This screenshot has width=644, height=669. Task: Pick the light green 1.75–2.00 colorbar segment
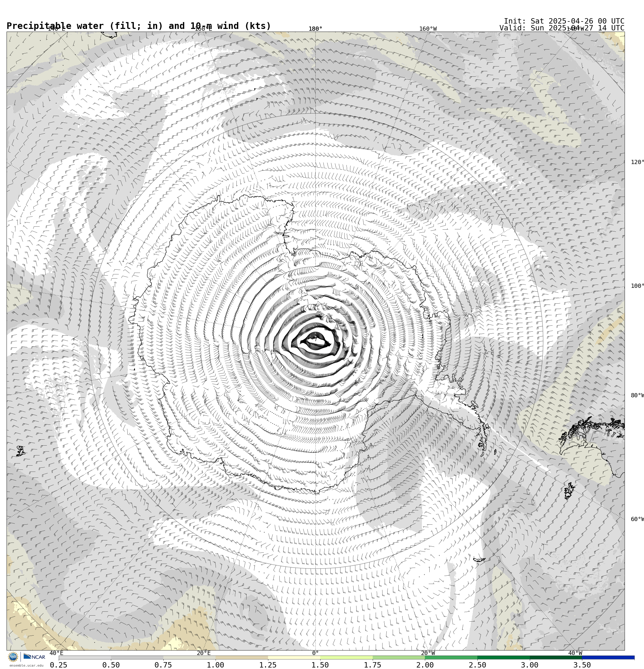(x=399, y=657)
